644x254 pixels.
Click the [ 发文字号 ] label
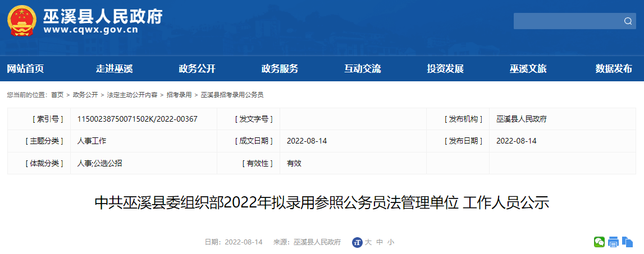click(x=254, y=119)
